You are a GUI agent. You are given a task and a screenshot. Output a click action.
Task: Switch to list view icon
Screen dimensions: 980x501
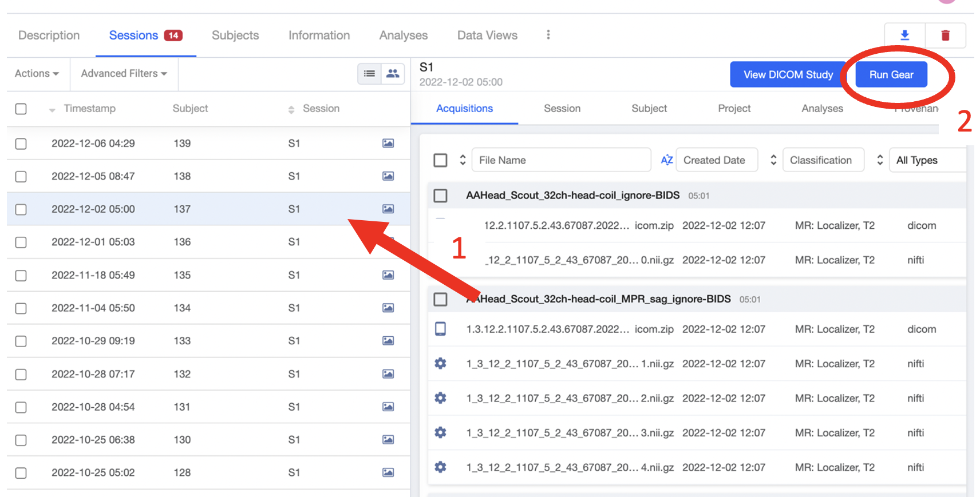pos(370,74)
